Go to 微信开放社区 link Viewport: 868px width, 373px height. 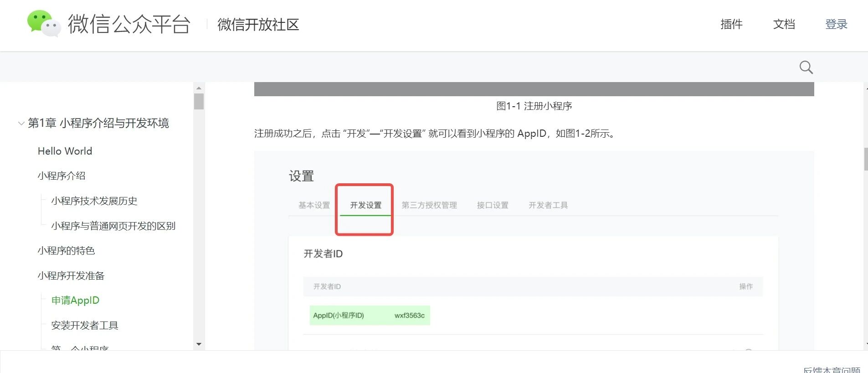pos(258,25)
